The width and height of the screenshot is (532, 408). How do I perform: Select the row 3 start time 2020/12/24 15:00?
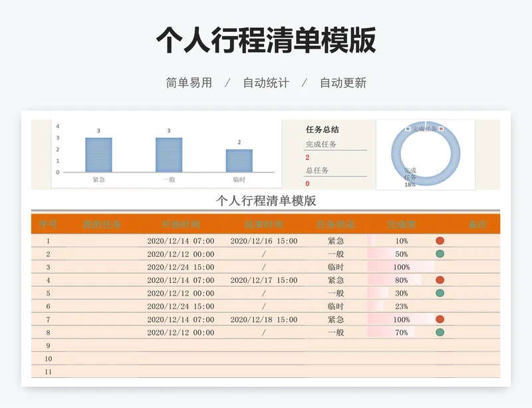coord(181,267)
